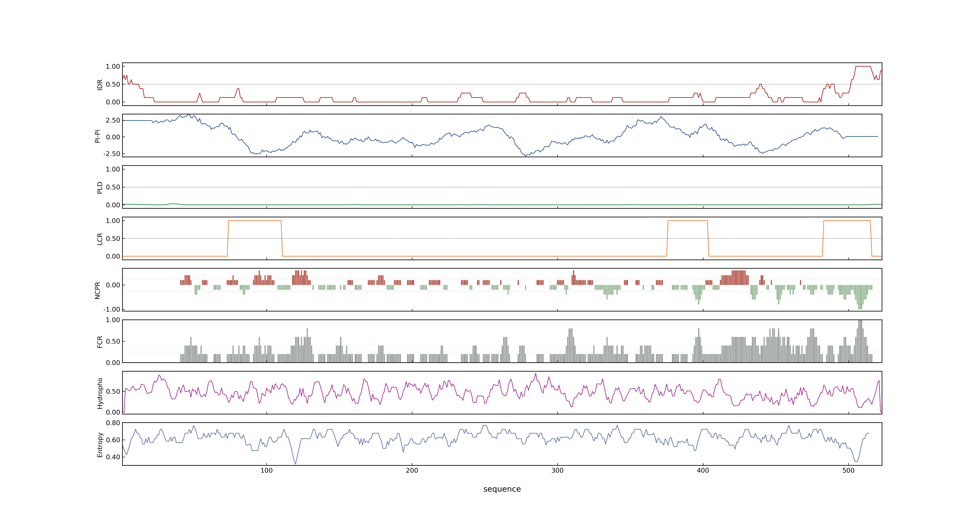Click the FCR y-axis label

pos(100,341)
